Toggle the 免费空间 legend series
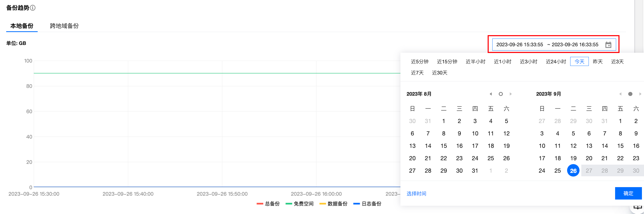The height and width of the screenshot is (214, 644). tap(300, 204)
